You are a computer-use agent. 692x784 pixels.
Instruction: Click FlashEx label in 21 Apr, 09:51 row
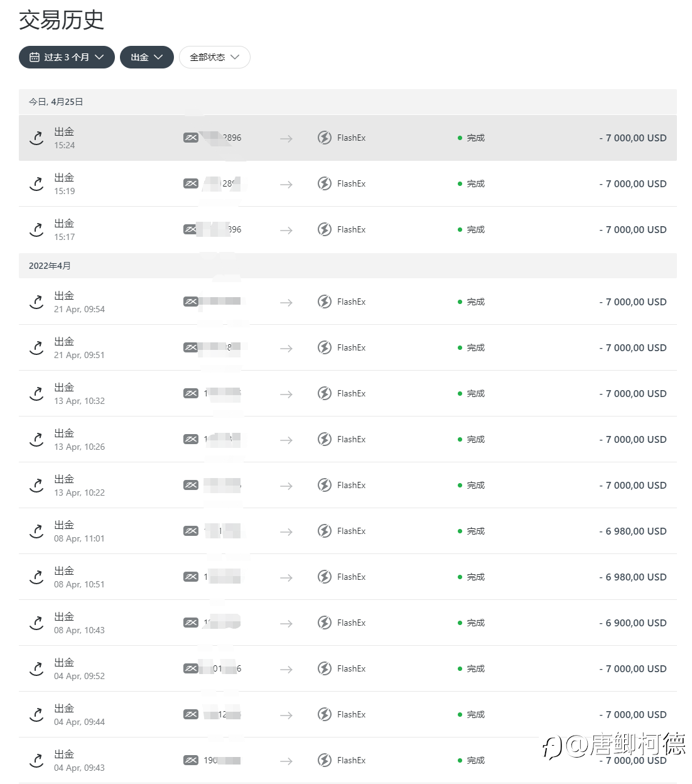coord(351,347)
